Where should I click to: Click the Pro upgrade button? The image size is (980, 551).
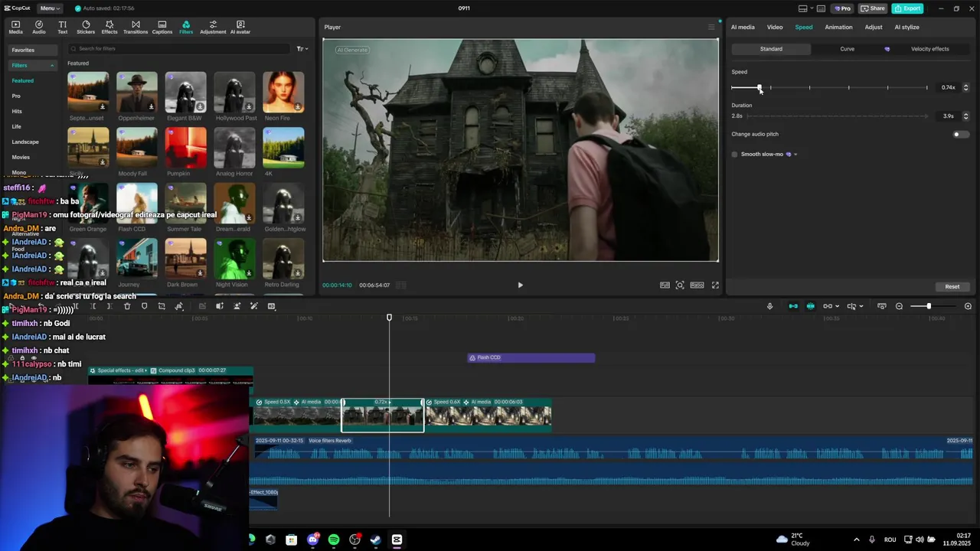tap(842, 8)
